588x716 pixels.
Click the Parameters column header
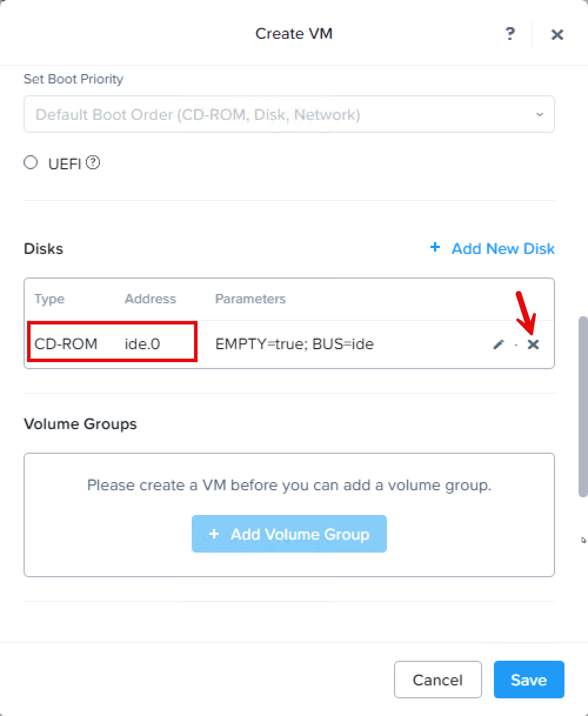tap(250, 299)
